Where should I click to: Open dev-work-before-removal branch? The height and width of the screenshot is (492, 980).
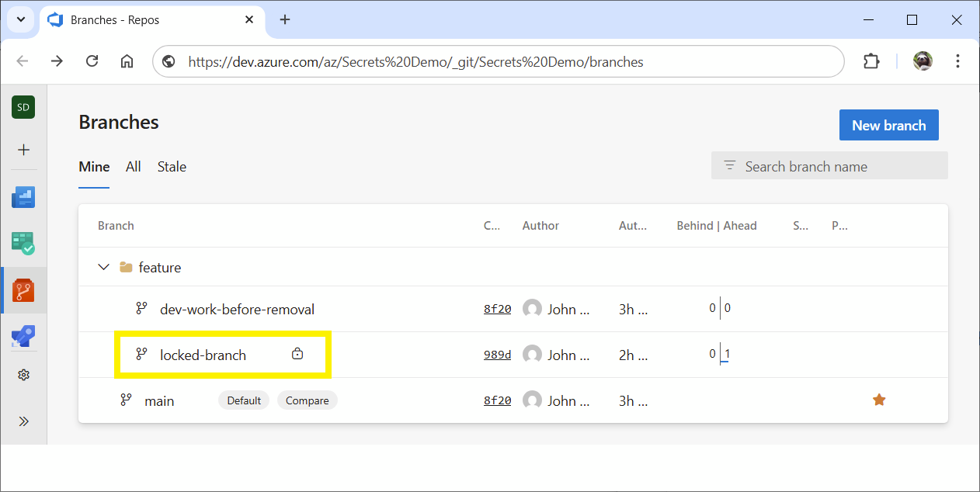click(x=237, y=309)
